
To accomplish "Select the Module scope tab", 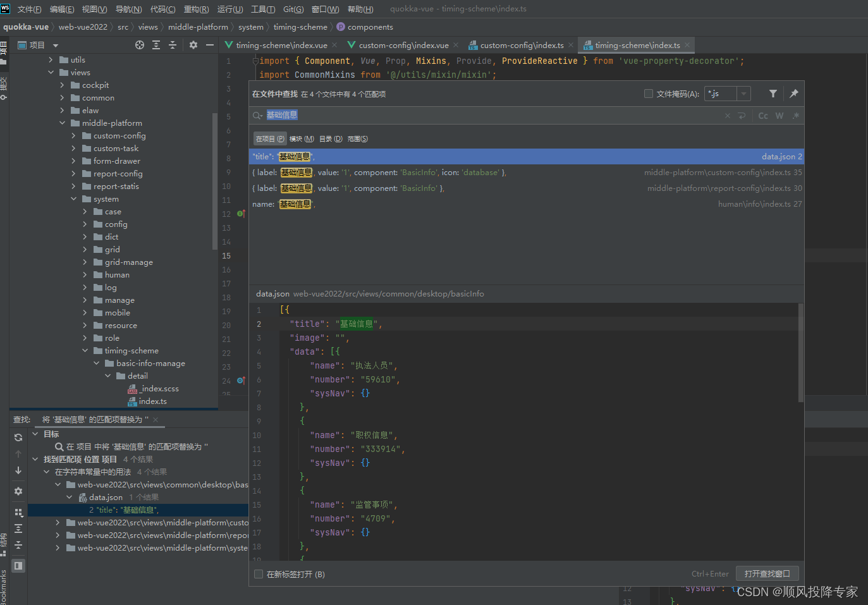I will point(302,138).
